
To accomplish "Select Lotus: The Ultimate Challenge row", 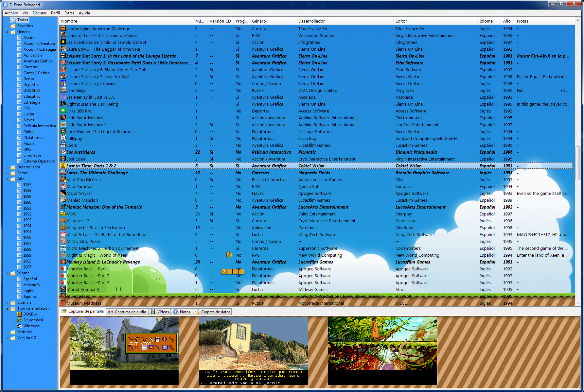I will pos(316,173).
